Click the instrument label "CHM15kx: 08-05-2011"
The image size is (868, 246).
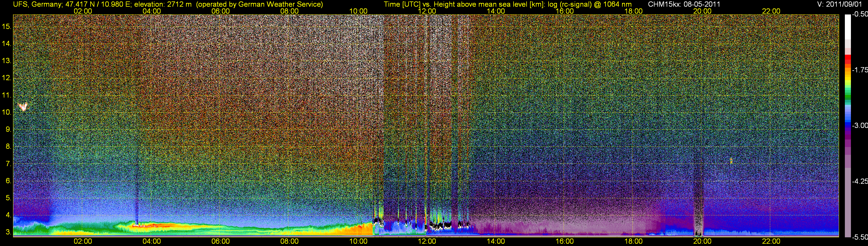tap(683, 4)
